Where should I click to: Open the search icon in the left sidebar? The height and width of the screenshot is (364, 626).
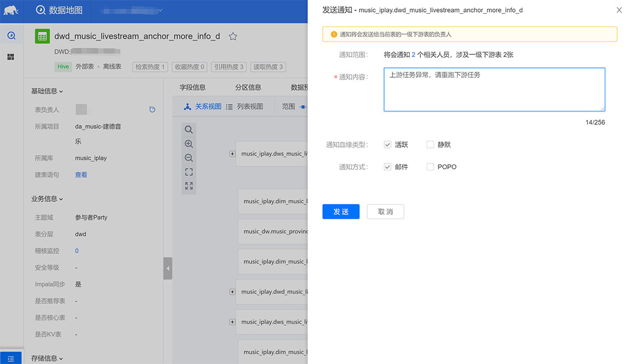(12, 35)
